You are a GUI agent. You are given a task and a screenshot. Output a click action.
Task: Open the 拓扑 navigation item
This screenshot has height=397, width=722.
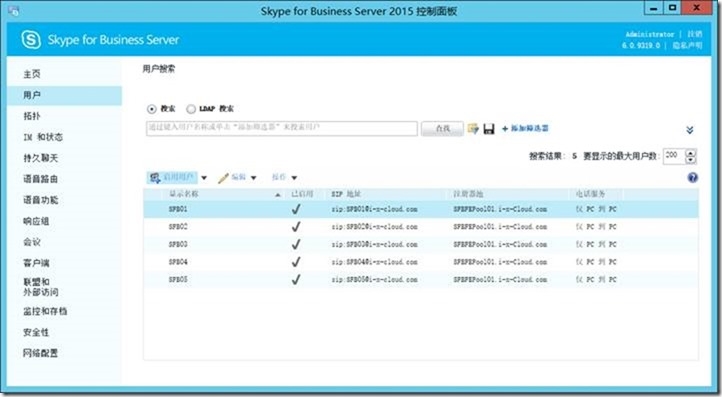click(32, 116)
